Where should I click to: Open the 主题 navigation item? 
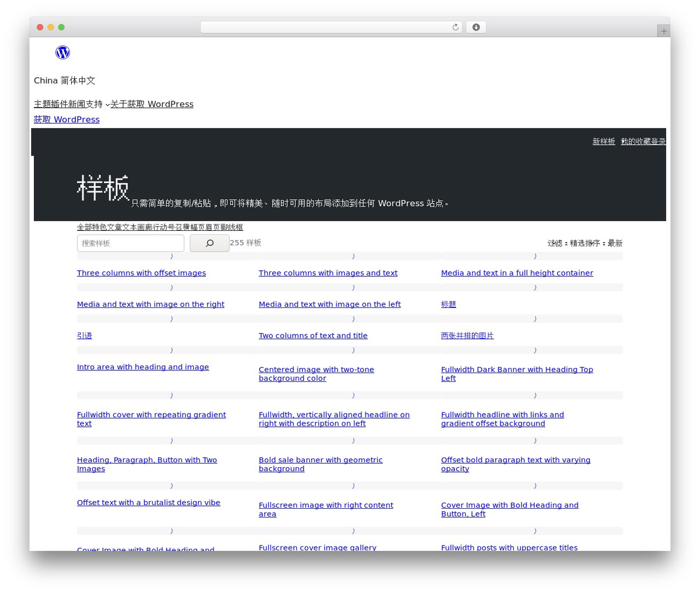coord(42,104)
